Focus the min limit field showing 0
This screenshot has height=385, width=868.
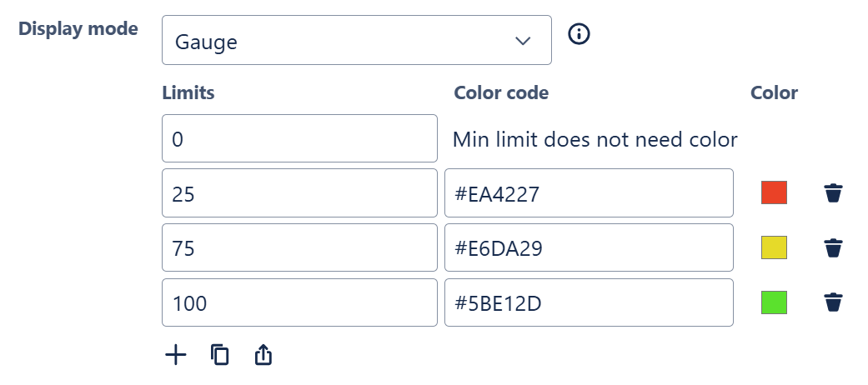[x=299, y=138]
